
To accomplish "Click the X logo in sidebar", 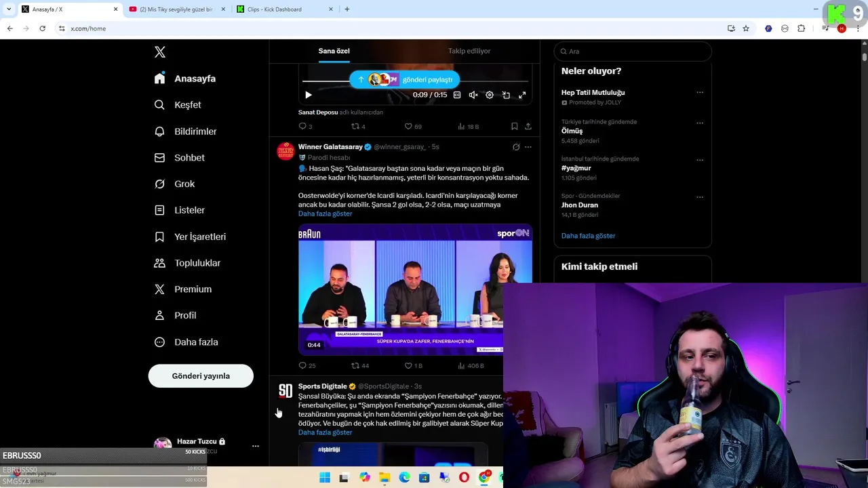I will (x=160, y=52).
